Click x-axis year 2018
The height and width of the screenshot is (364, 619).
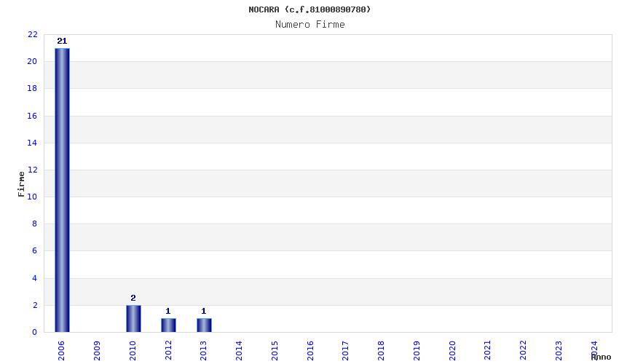381,351
